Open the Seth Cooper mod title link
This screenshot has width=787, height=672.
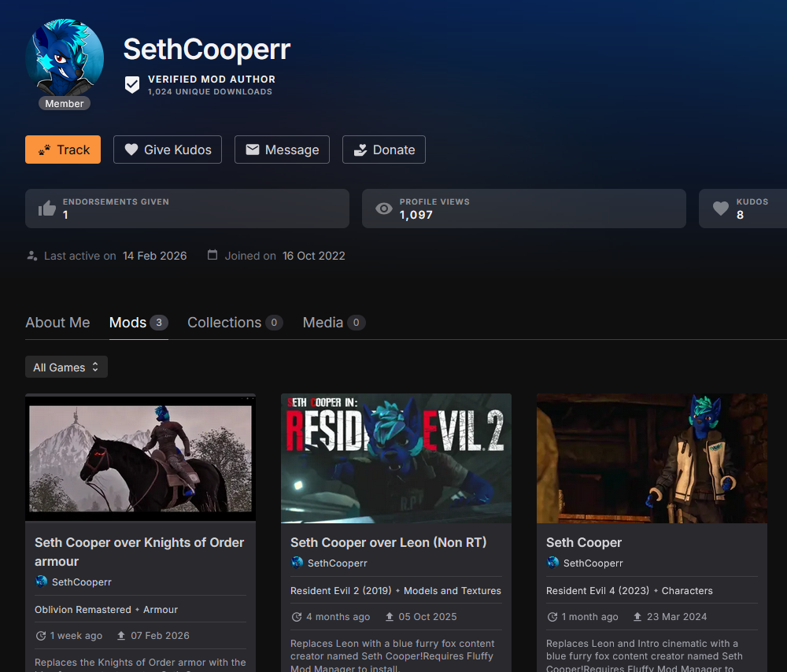[584, 542]
